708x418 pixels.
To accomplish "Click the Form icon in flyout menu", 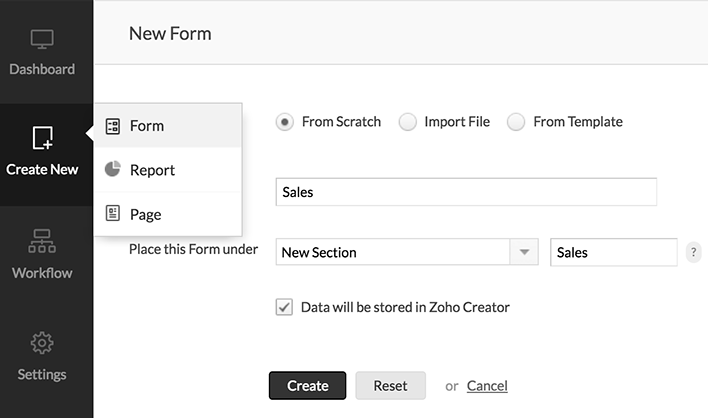I will (113, 126).
